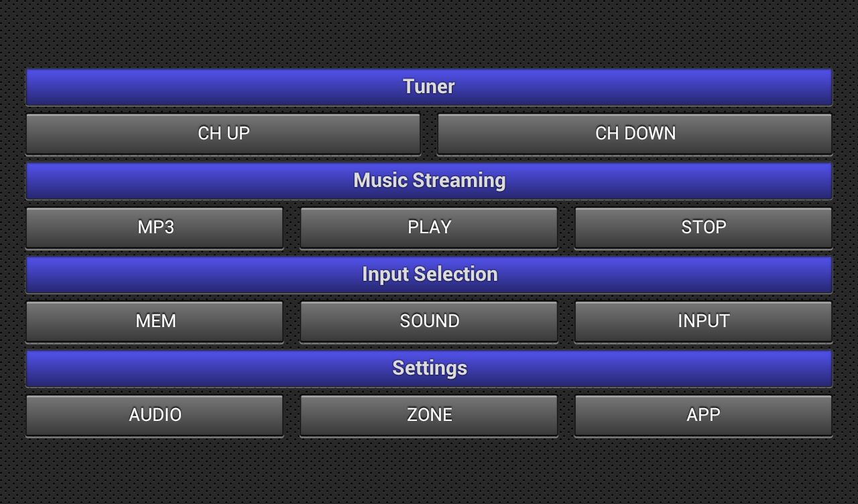
Task: Select the MP3 button
Action: click(155, 227)
